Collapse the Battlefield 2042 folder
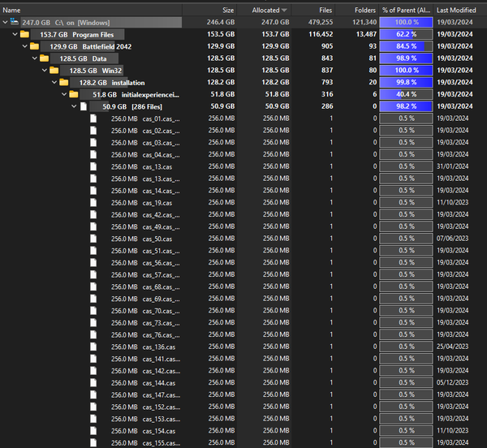 click(25, 46)
